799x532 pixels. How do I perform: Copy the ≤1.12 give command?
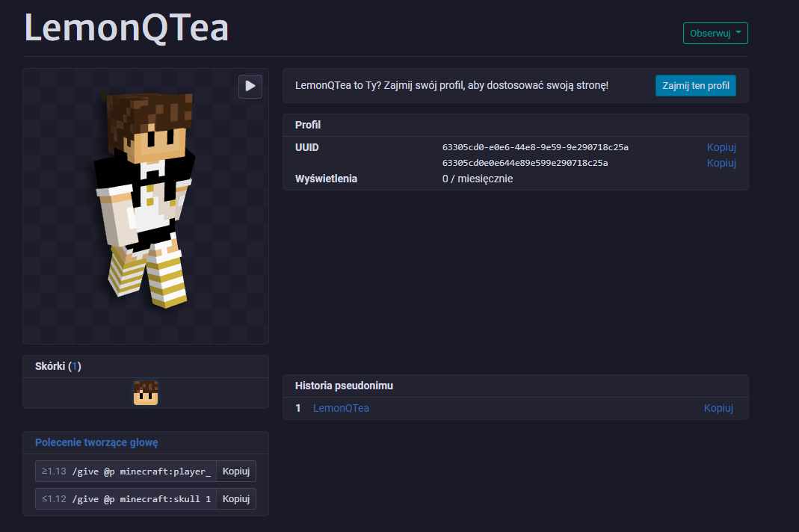(x=236, y=498)
